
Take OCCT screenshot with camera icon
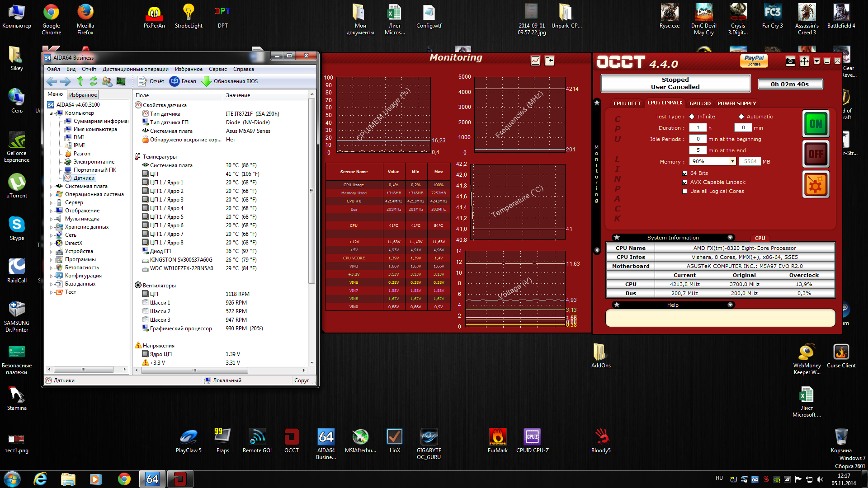pos(790,61)
